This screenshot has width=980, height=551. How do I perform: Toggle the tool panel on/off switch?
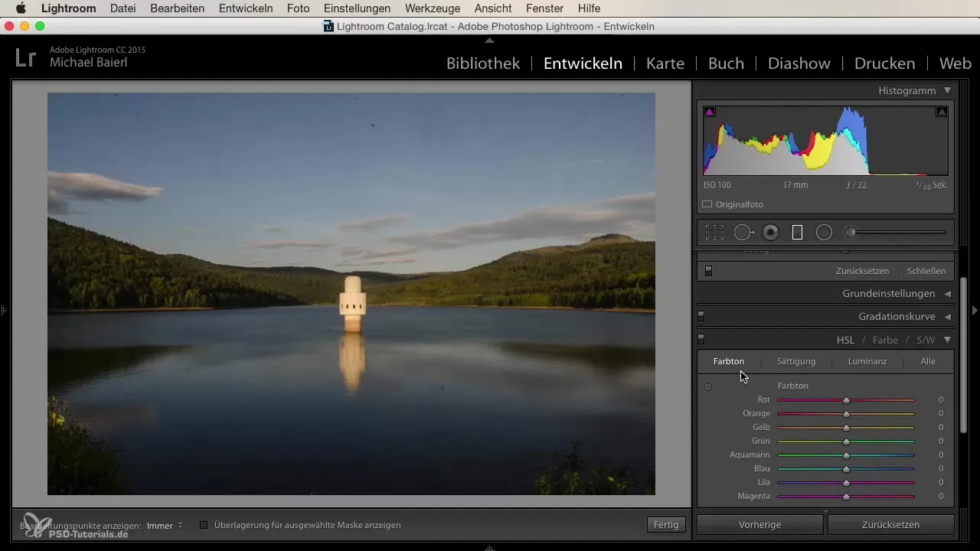[708, 271]
